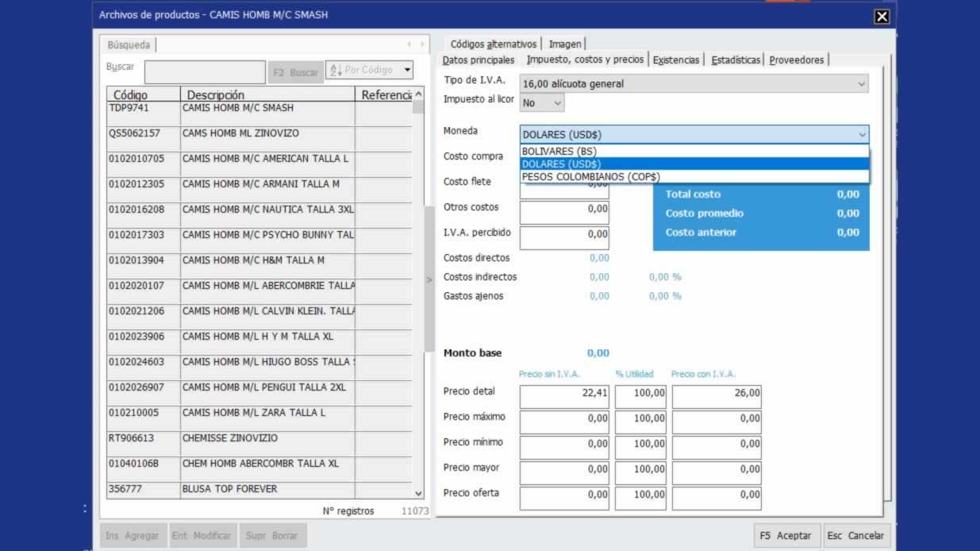Click Precio mayor con I.V.A. field
This screenshot has height=551, width=980.
tap(717, 473)
